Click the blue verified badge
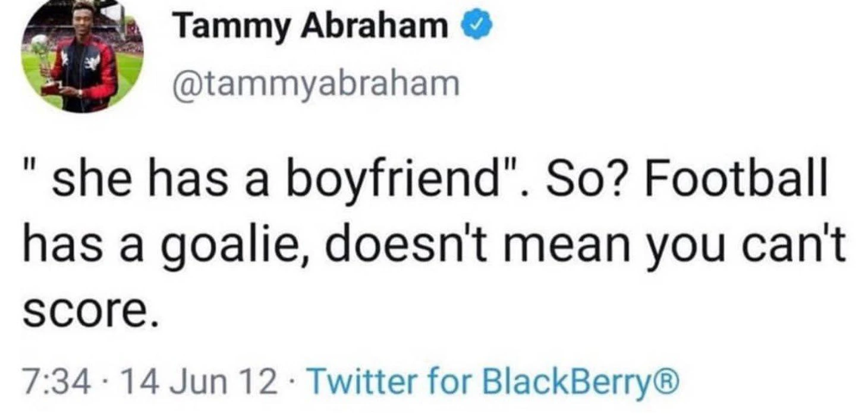This screenshot has height=414, width=868. point(479,26)
